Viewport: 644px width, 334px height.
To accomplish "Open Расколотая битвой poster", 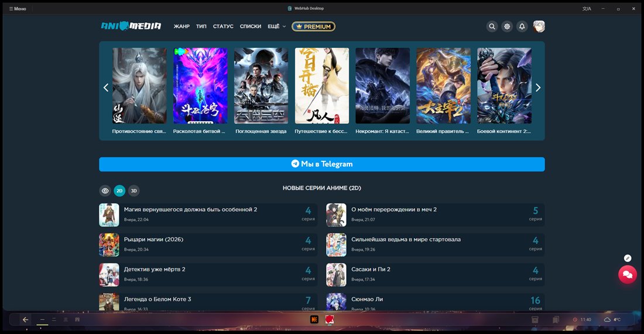I will coord(200,86).
